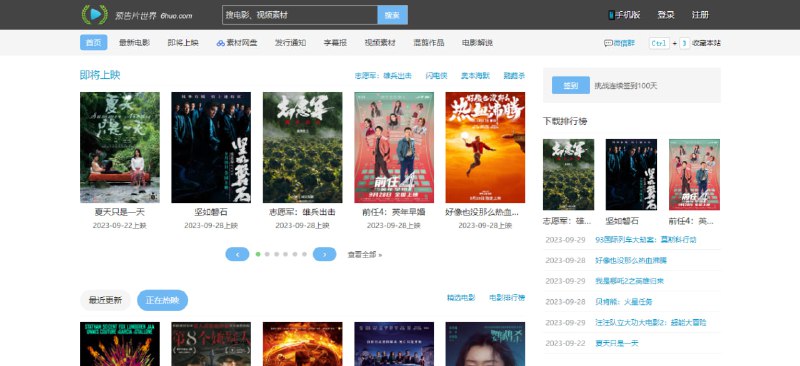
Task: Click the 前任4：英年早婚 title
Action: click(394, 212)
